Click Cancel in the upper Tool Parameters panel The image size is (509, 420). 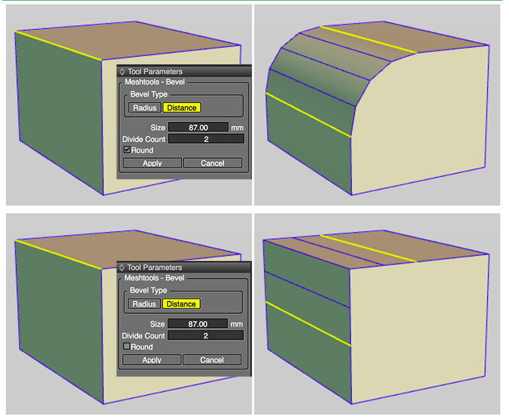(213, 163)
